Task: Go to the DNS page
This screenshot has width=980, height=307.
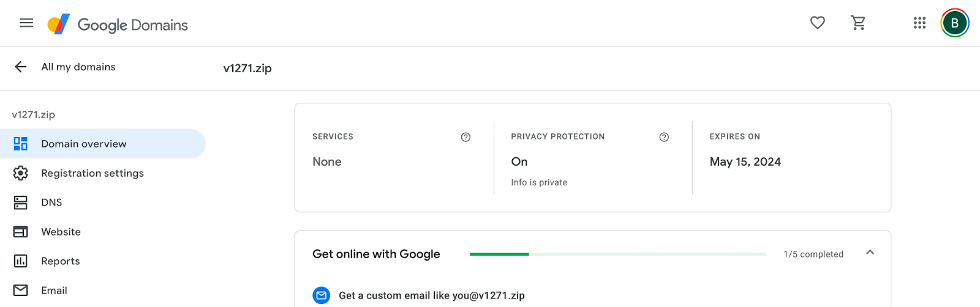Action: click(51, 202)
